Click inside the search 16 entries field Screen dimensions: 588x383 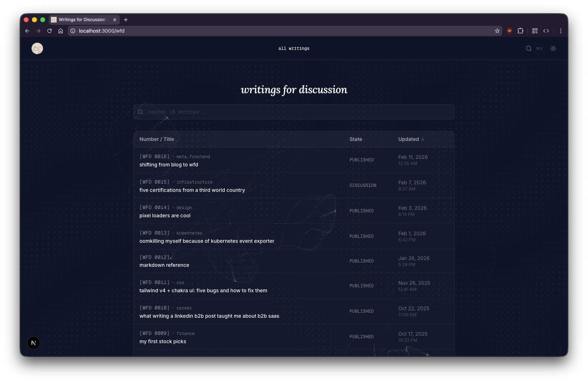click(294, 112)
